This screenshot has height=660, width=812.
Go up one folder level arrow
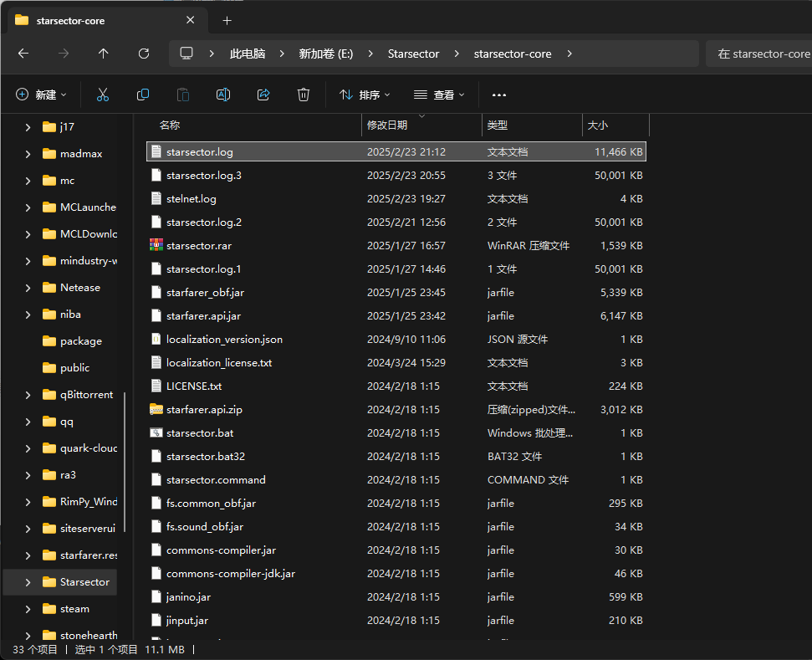104,54
